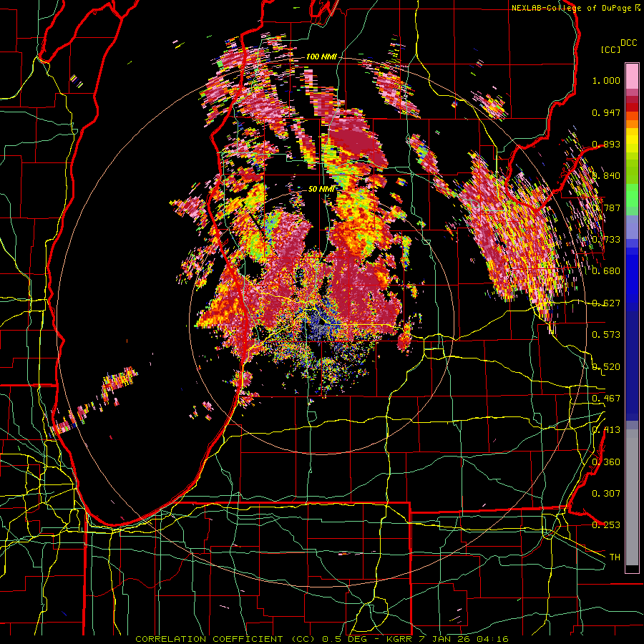Image resolution: width=644 pixels, height=644 pixels.
Task: Click the 0.680 color scale value
Action: click(x=606, y=271)
